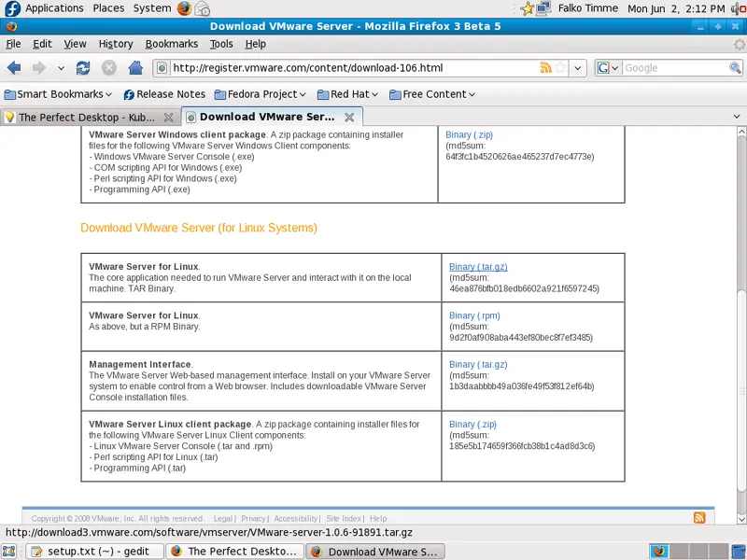Expand the Red Hat bookmarks folder
This screenshot has height=560, width=747.
tap(347, 94)
